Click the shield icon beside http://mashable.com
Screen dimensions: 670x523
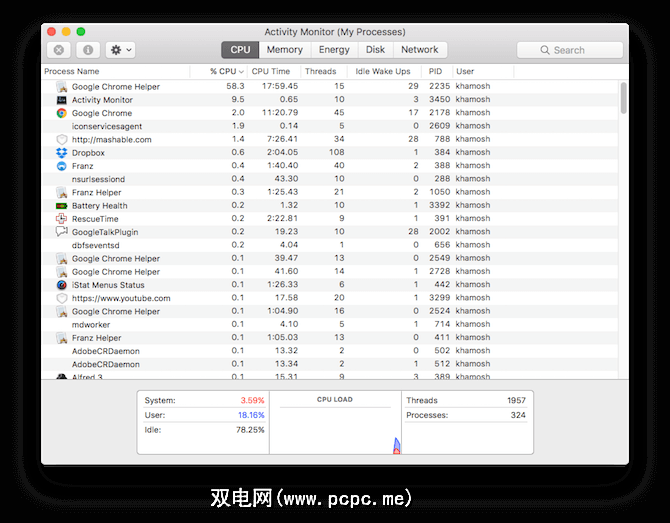pyautogui.click(x=62, y=140)
